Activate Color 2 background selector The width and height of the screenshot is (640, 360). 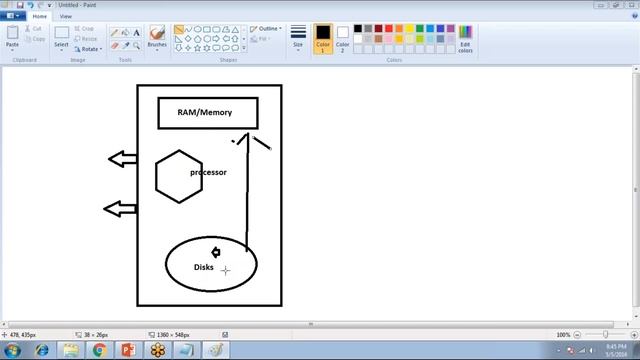click(342, 39)
